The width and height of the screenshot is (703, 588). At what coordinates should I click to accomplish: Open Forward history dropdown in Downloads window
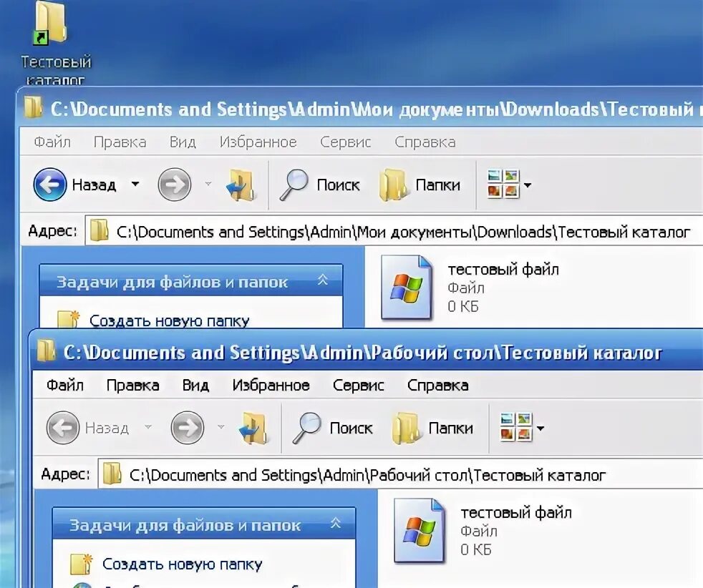[208, 184]
